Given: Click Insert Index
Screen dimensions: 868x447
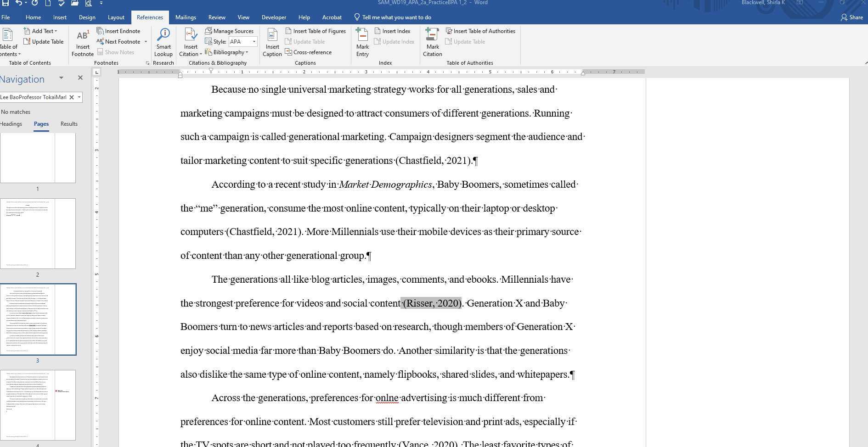Looking at the screenshot, I should [x=392, y=31].
